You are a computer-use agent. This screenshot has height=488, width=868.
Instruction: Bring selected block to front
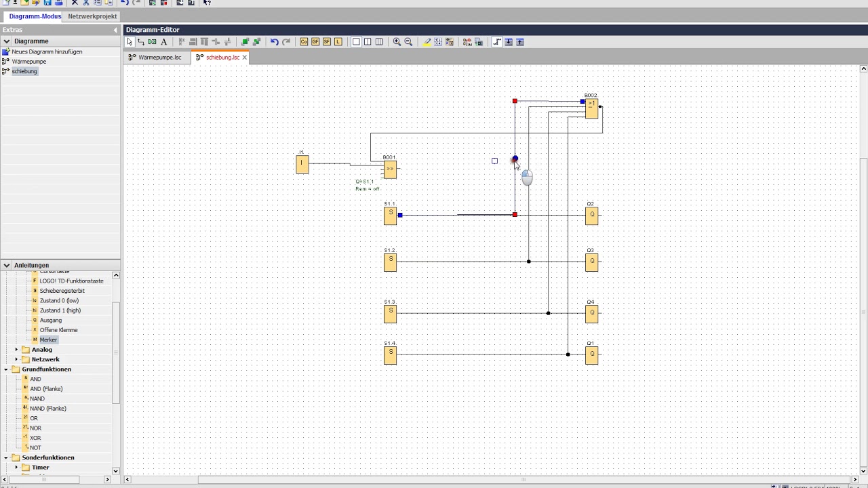245,42
